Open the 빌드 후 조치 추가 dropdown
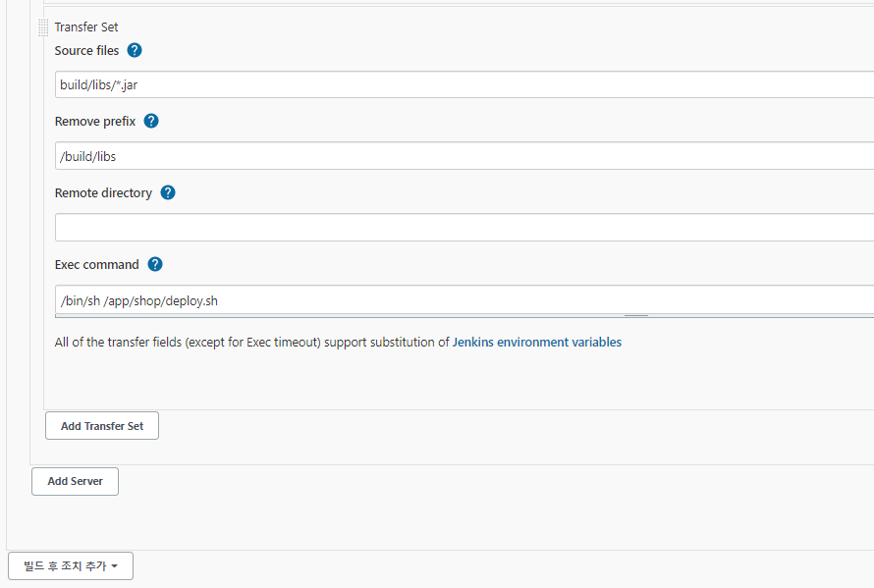The width and height of the screenshot is (874, 588). (71, 565)
